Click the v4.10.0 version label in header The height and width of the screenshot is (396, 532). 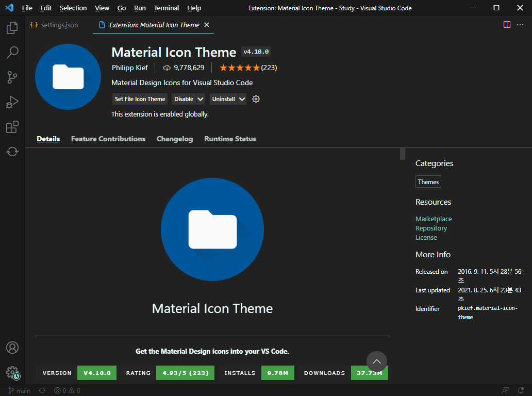(x=256, y=52)
